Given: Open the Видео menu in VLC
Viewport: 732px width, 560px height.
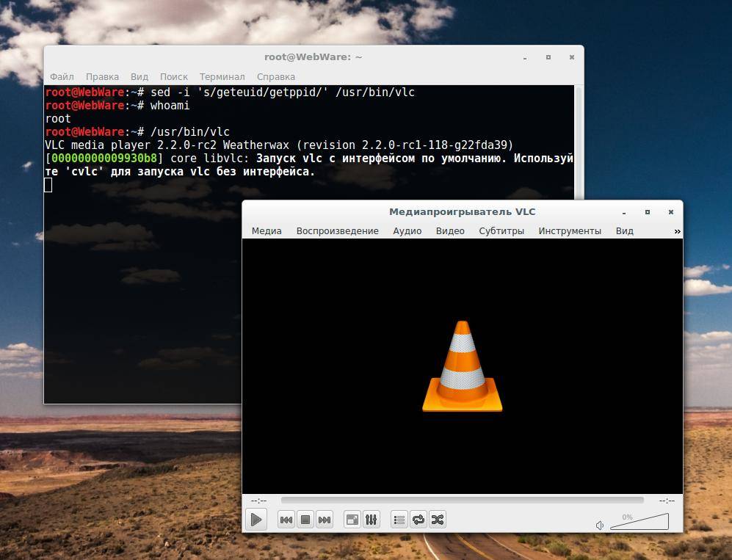Looking at the screenshot, I should tap(450, 231).
